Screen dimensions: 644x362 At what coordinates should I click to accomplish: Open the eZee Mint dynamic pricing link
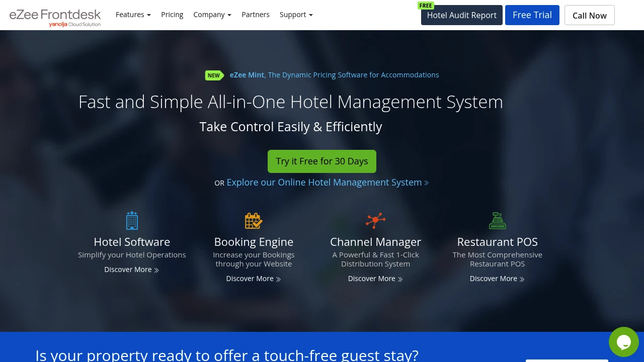point(334,75)
